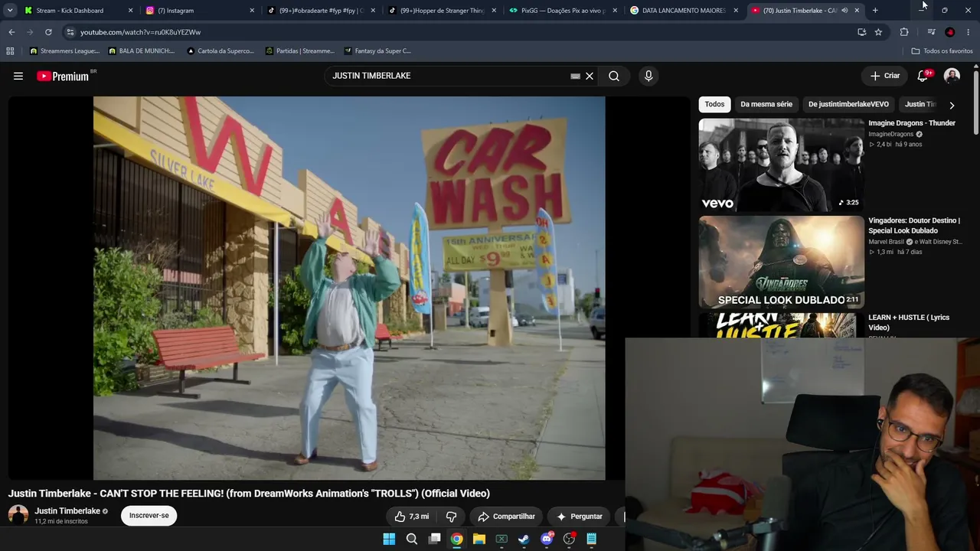Clear the search box with the X
The height and width of the screenshot is (551, 980).
(x=590, y=76)
